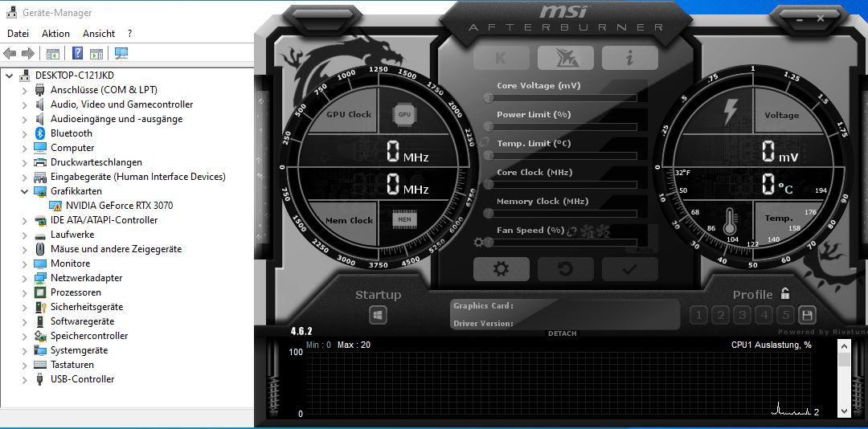Toggle the Temp. Limit link icon
The image size is (868, 429).
pos(485,142)
